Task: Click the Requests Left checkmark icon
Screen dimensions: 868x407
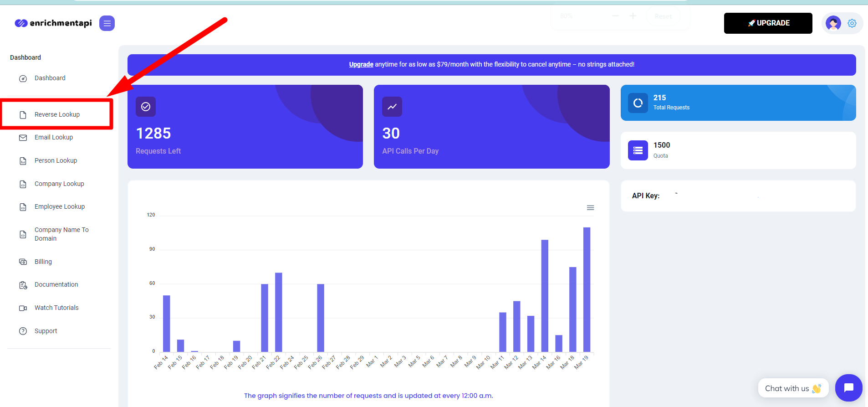Action: coord(146,107)
